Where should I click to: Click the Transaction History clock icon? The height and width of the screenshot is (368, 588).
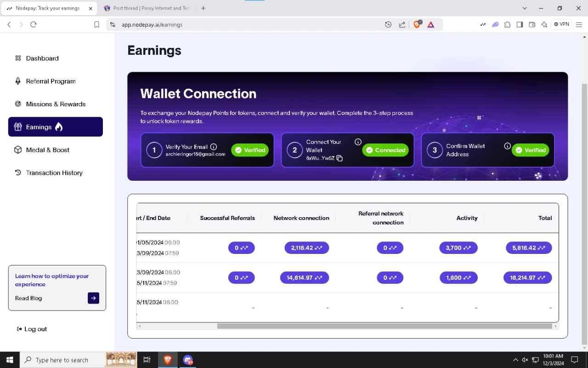[x=18, y=173]
